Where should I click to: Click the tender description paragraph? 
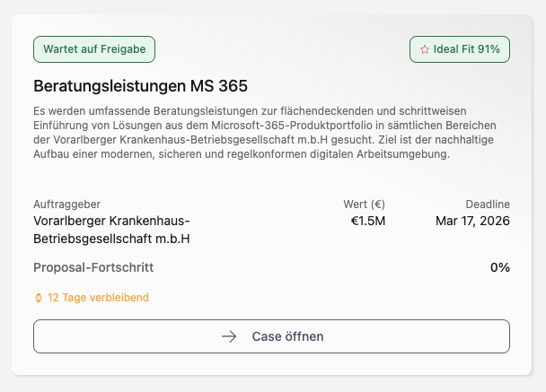click(265, 133)
